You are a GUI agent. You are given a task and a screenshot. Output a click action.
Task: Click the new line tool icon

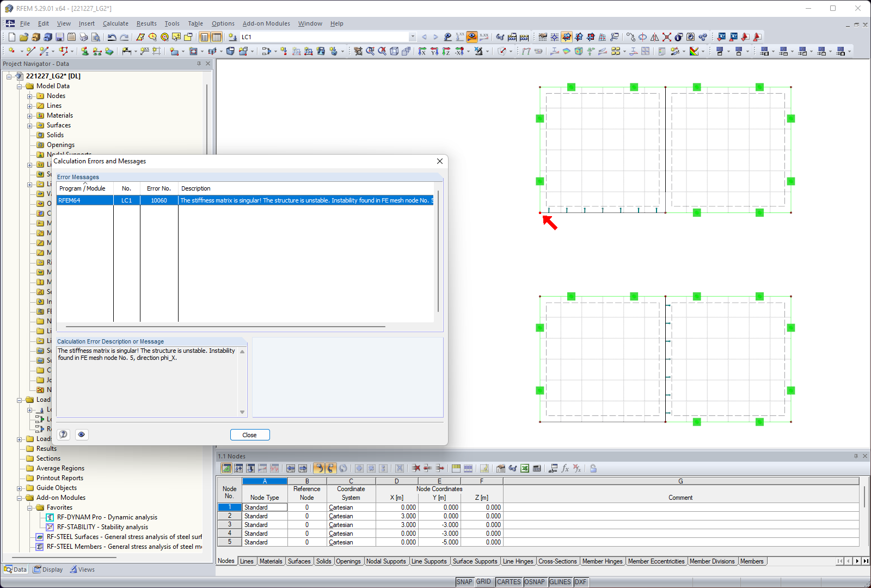click(x=30, y=51)
